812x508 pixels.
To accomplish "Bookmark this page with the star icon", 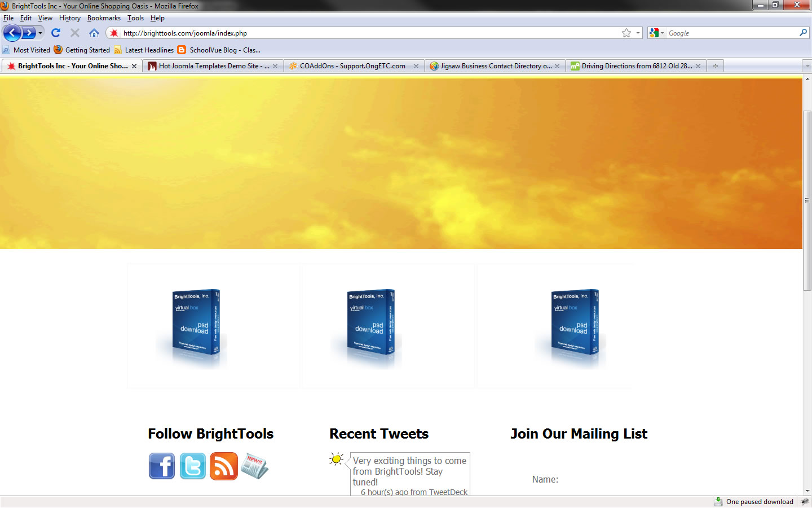I will 626,33.
